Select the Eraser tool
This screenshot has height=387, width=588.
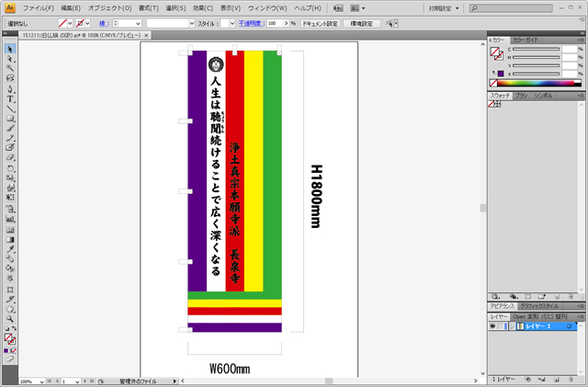click(x=10, y=158)
